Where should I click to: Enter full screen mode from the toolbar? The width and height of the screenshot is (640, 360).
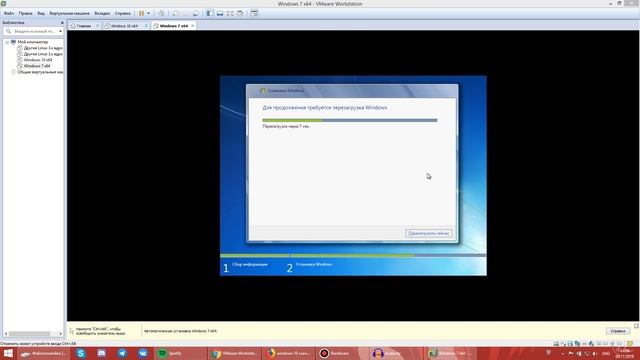click(230, 13)
